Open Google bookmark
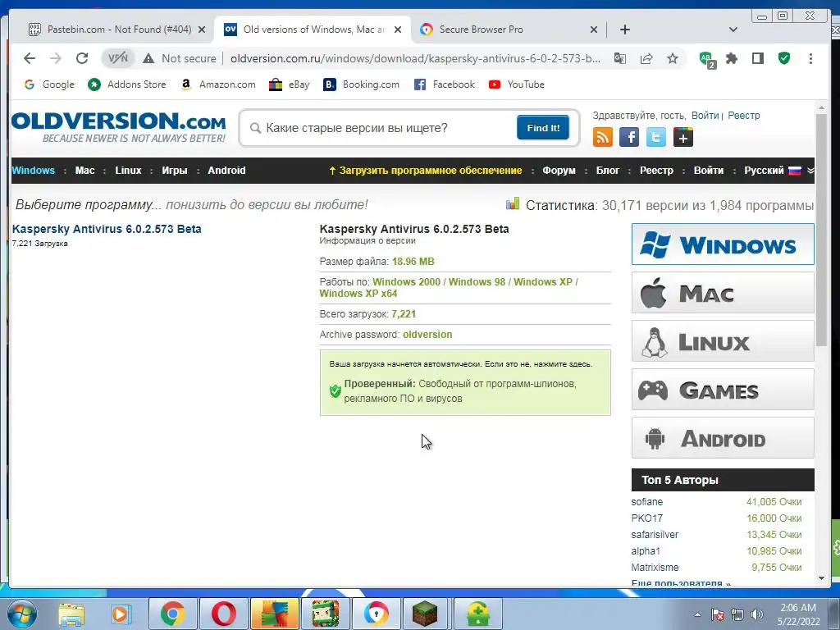This screenshot has height=630, width=840. point(49,84)
